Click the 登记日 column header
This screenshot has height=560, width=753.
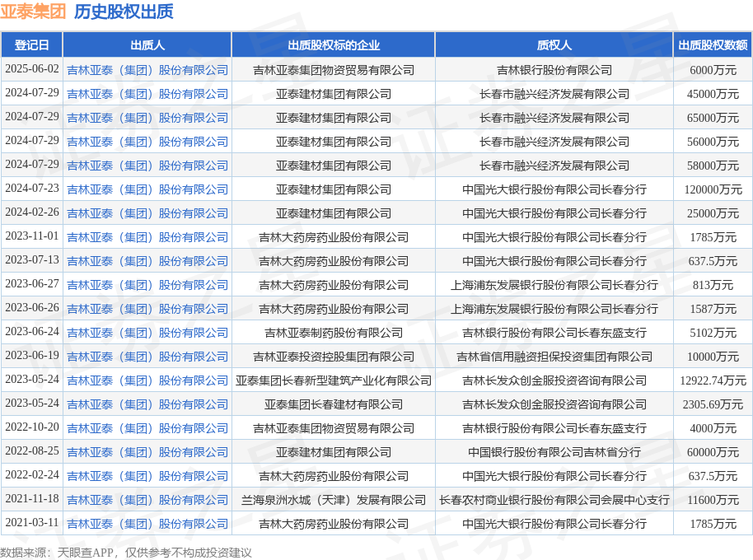coord(31,45)
